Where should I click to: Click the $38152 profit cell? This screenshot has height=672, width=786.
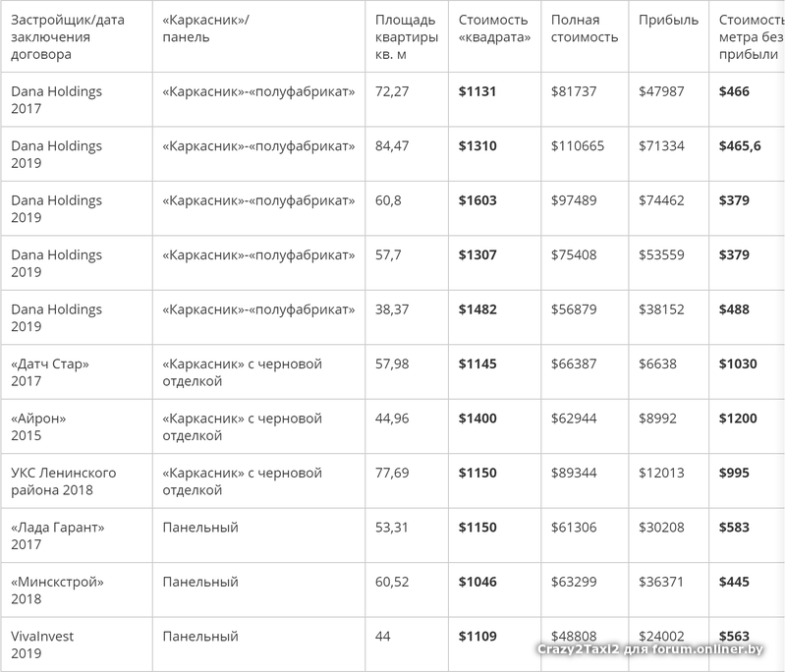tap(662, 309)
